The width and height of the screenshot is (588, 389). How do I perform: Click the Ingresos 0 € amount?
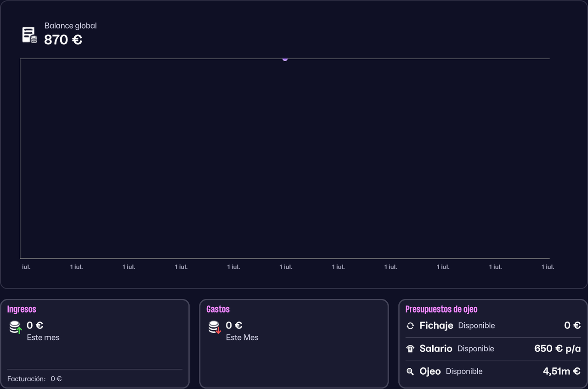pyautogui.click(x=35, y=326)
